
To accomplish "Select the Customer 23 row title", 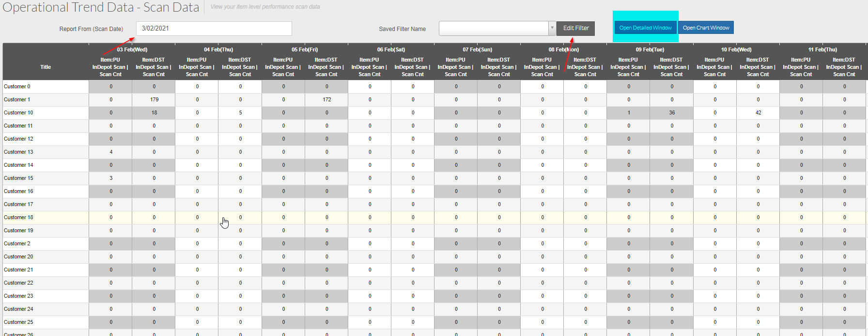I will (18, 296).
